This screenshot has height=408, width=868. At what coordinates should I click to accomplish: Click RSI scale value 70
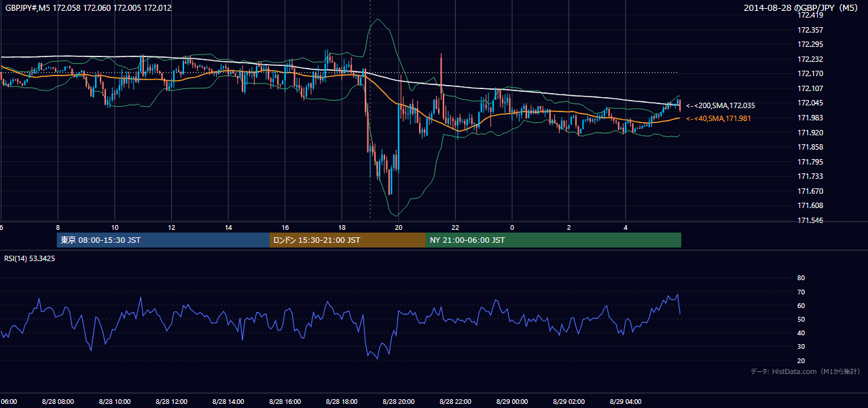click(801, 292)
